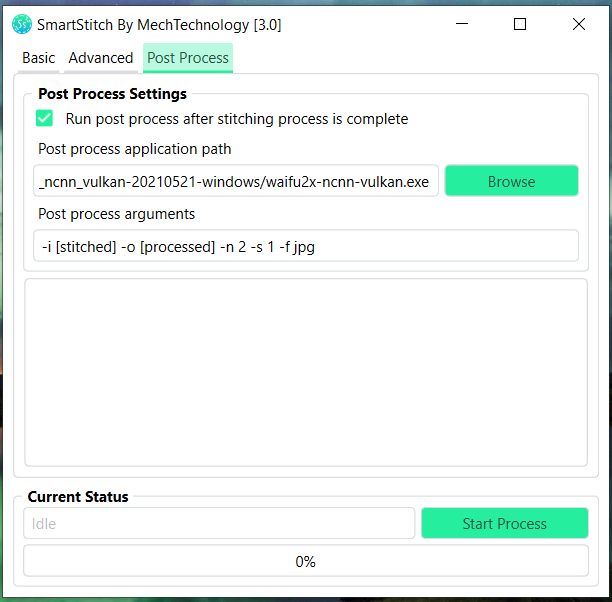Close the SmartStitch window
This screenshot has width=612, height=602.
point(578,24)
